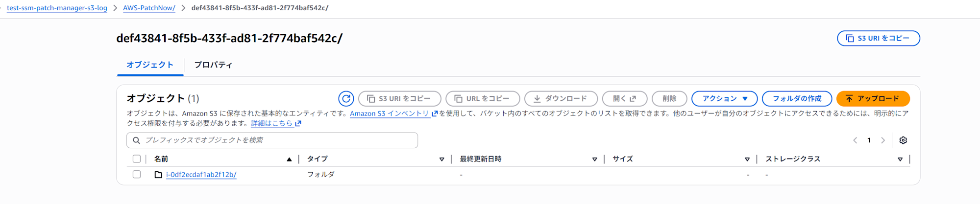Image resolution: width=980 pixels, height=204 pixels.
Task: Click the アップロード button
Action: pos(873,99)
